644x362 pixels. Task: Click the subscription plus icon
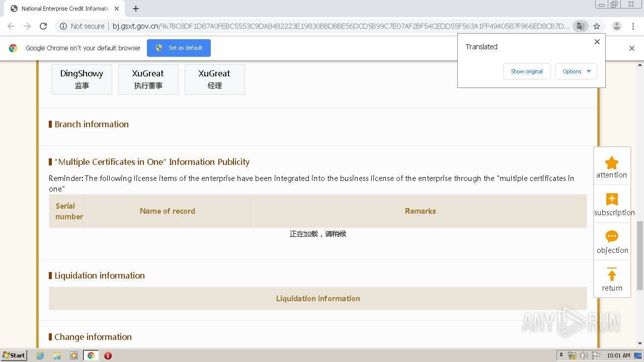pos(612,199)
